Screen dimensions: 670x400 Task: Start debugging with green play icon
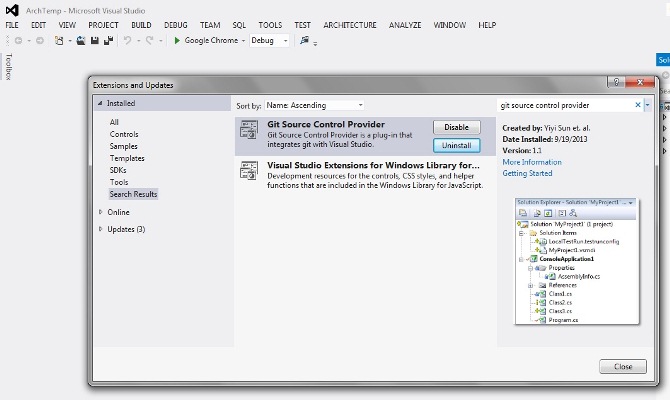pos(177,41)
